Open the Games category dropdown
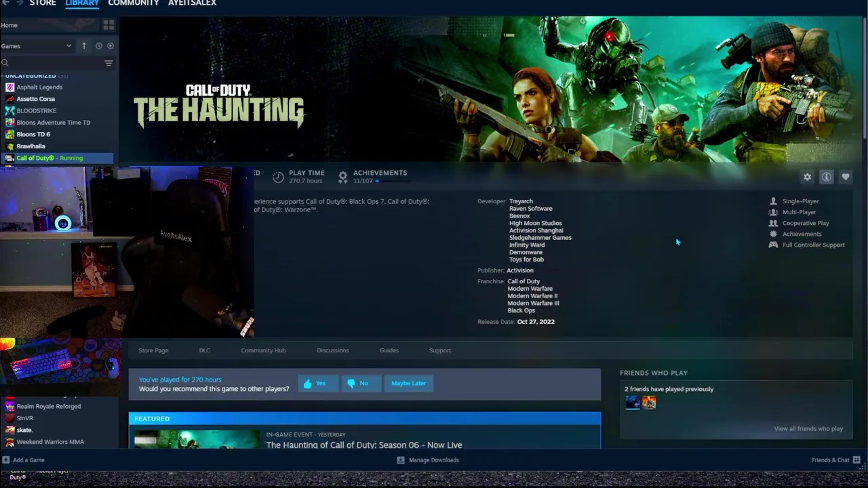Screen dimensions: 868x488 (37, 46)
